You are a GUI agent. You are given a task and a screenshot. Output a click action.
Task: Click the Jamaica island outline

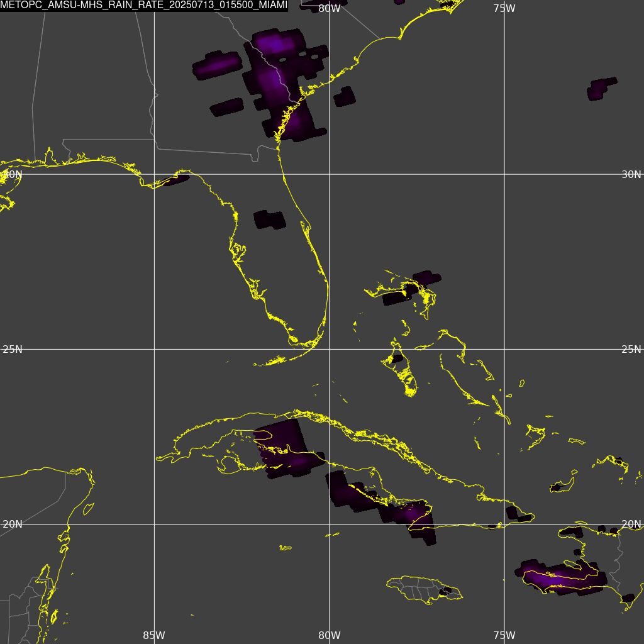point(425,590)
